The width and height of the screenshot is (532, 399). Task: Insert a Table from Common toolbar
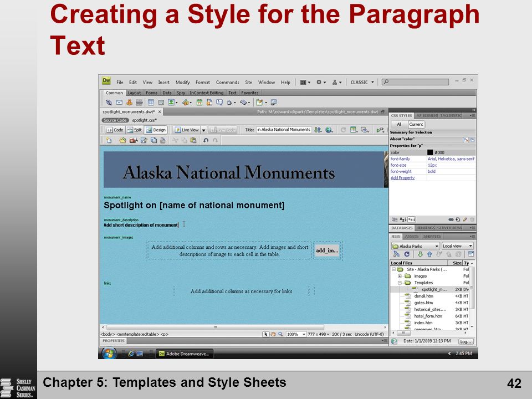[151, 102]
